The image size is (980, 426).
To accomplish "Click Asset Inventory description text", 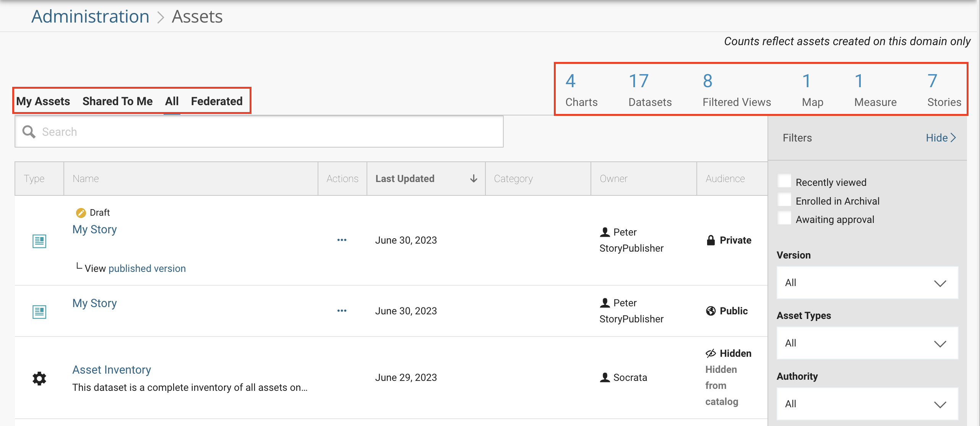I will pyautogui.click(x=190, y=387).
